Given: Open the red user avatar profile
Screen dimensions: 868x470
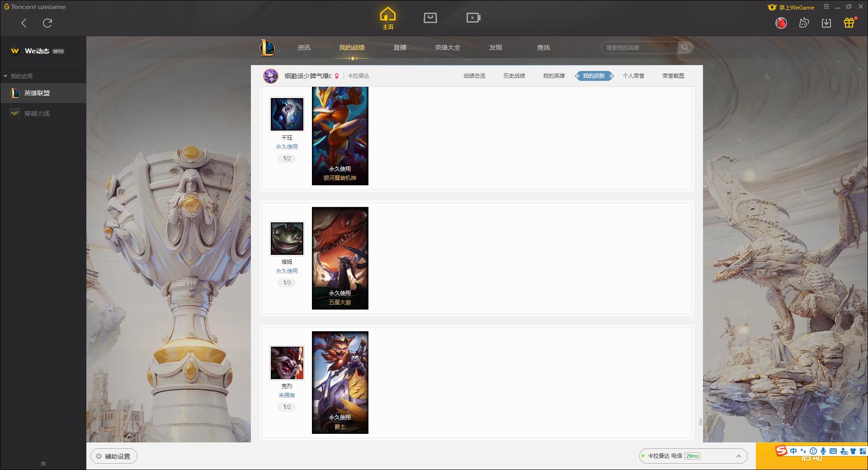Looking at the screenshot, I should pyautogui.click(x=781, y=23).
